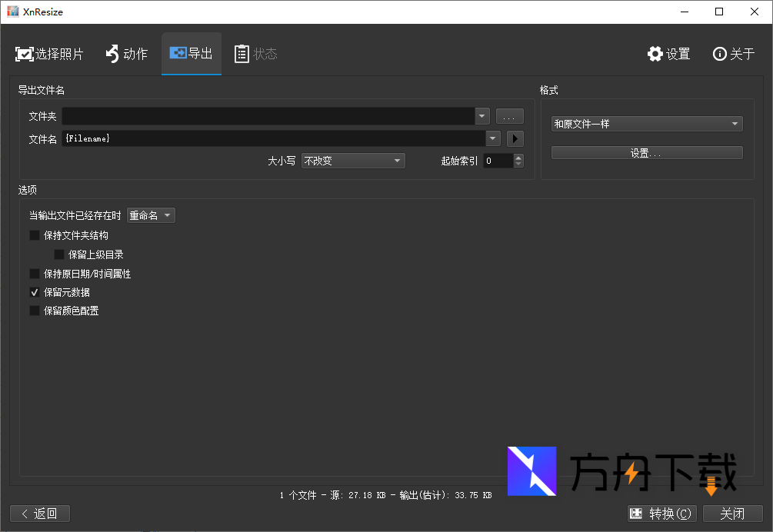The image size is (773, 532).
Task: Switch to the 状态 tab
Action: point(256,53)
